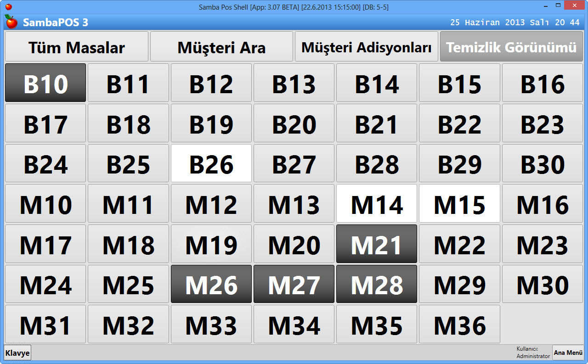Select table M15
The image size is (588, 364).
(459, 203)
